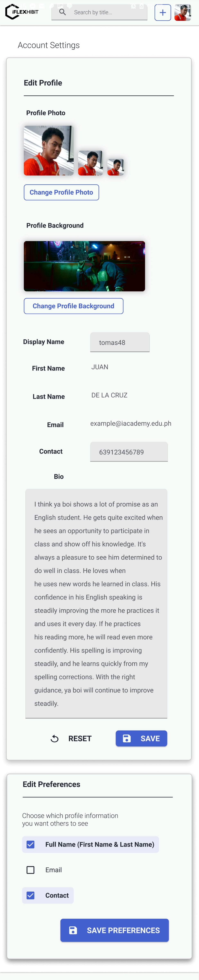Click the disk icon in Save Preferences
199x980 pixels.
tap(73, 930)
